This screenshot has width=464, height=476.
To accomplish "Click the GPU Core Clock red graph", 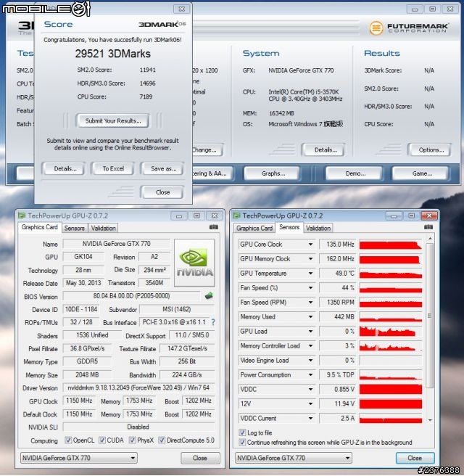I will point(391,245).
